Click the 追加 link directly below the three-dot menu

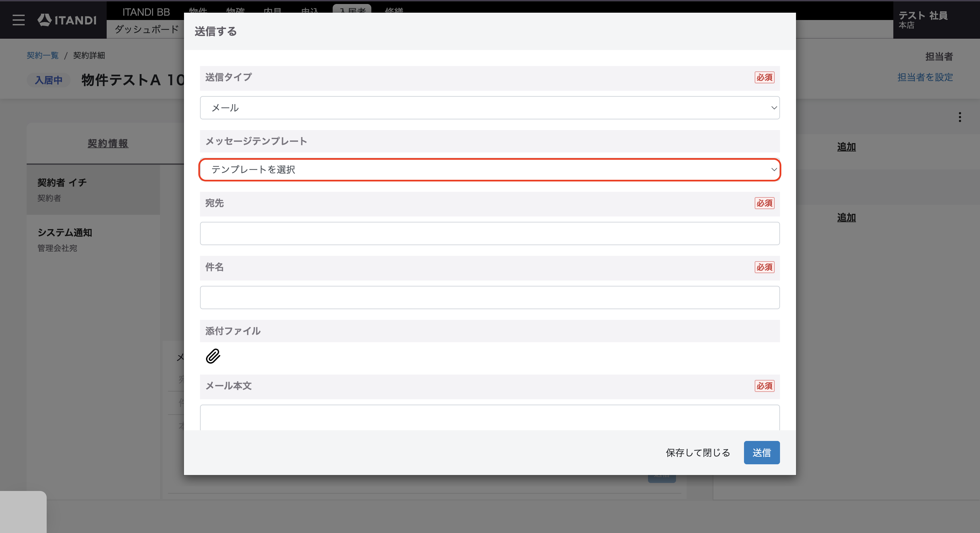pyautogui.click(x=846, y=146)
